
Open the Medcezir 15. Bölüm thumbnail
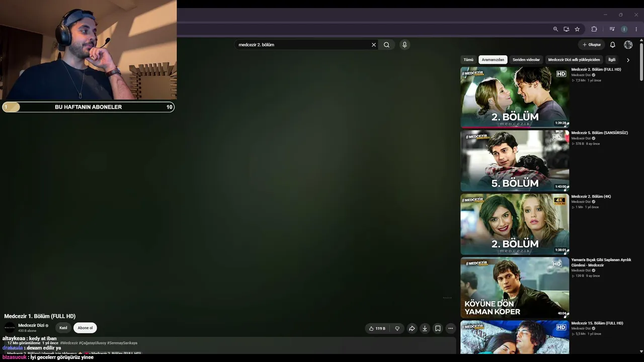click(x=515, y=337)
